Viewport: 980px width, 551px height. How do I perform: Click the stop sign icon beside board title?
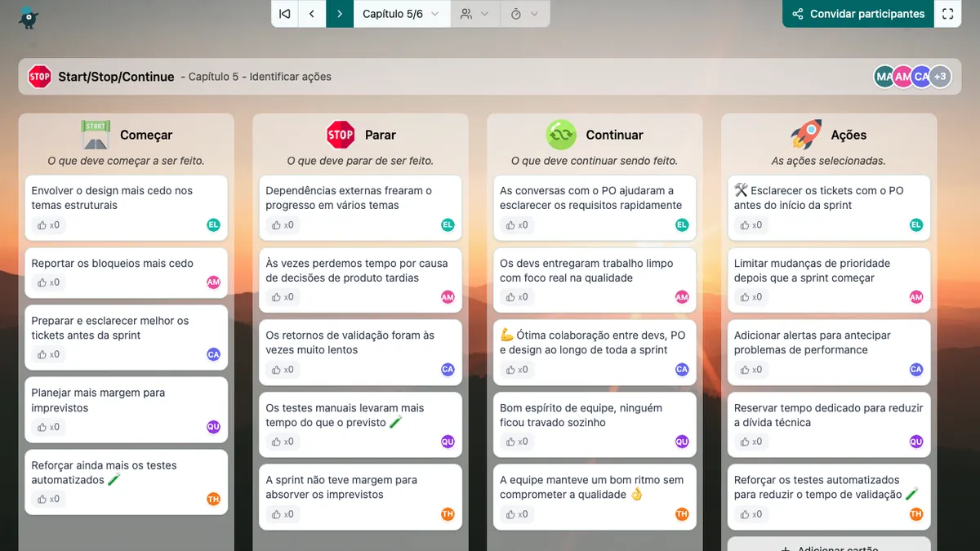click(x=39, y=77)
